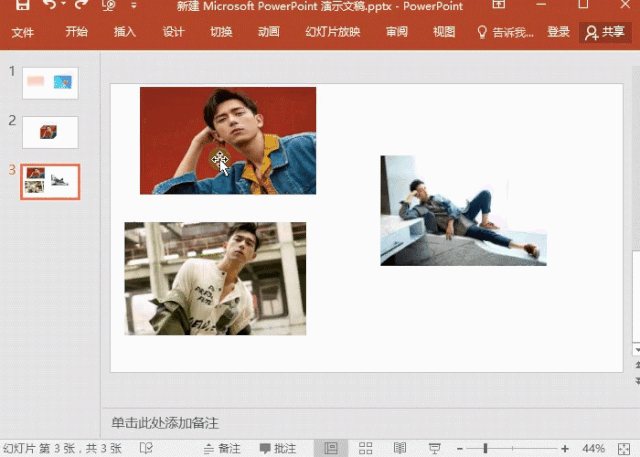This screenshot has height=457, width=640.
Task: Switch to the 设计 tab
Action: click(x=173, y=31)
